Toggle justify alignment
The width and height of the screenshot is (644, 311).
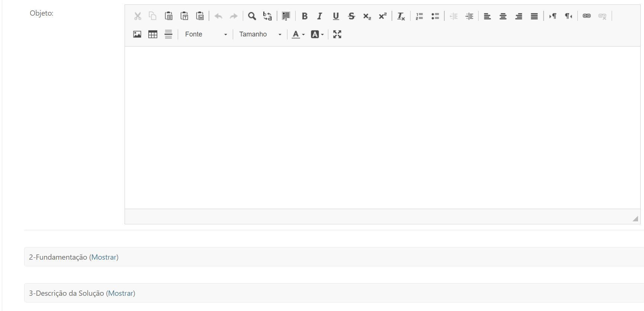click(x=534, y=16)
